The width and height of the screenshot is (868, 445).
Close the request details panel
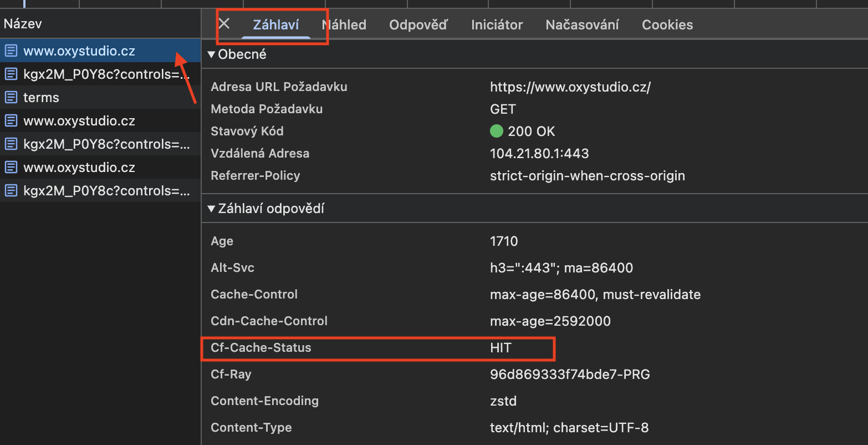(224, 24)
